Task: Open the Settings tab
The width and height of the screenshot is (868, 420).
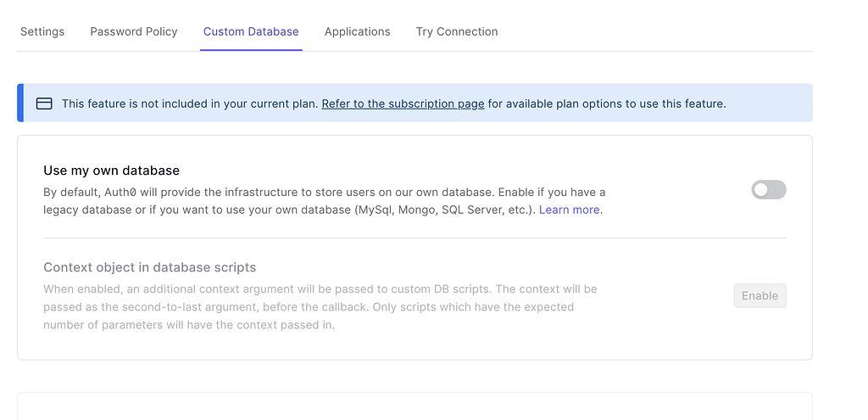Action: pos(42,31)
